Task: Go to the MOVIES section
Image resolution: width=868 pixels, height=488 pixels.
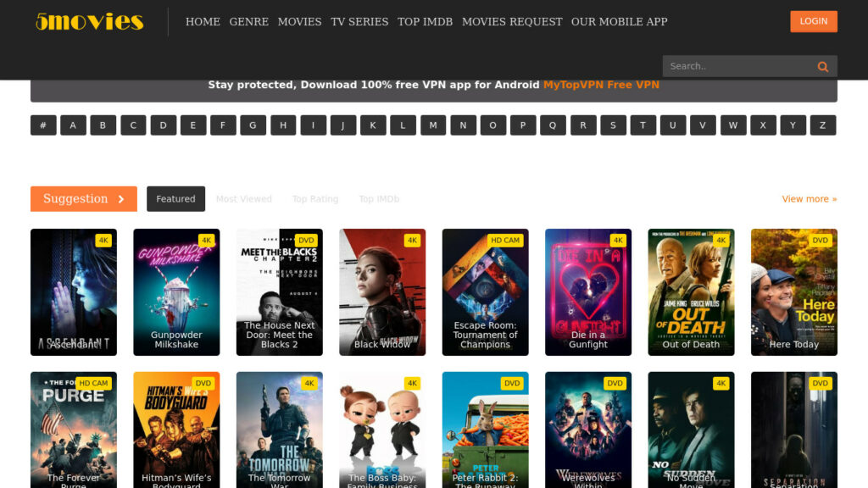Action: tap(299, 21)
